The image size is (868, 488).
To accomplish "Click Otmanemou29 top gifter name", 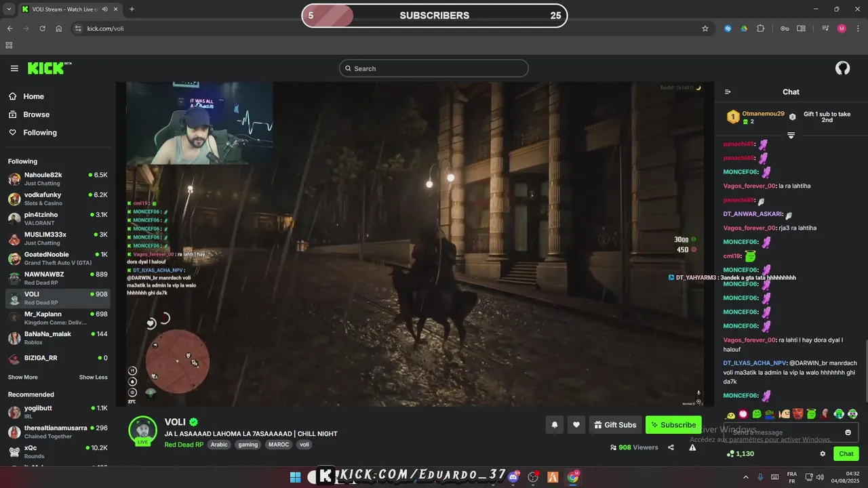I will [764, 114].
